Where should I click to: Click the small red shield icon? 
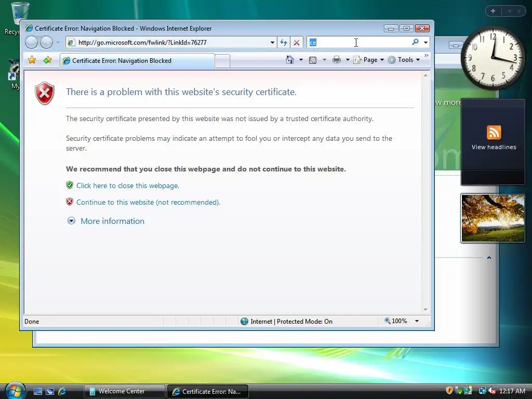point(70,202)
